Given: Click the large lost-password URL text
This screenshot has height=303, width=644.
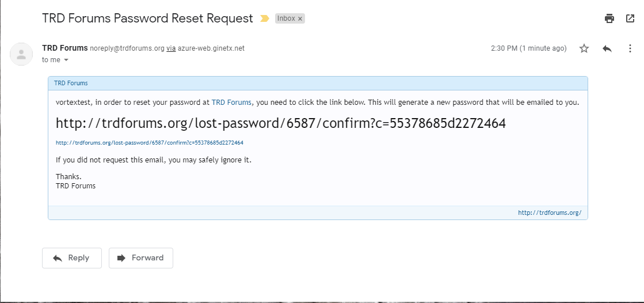Looking at the screenshot, I should [x=280, y=123].
